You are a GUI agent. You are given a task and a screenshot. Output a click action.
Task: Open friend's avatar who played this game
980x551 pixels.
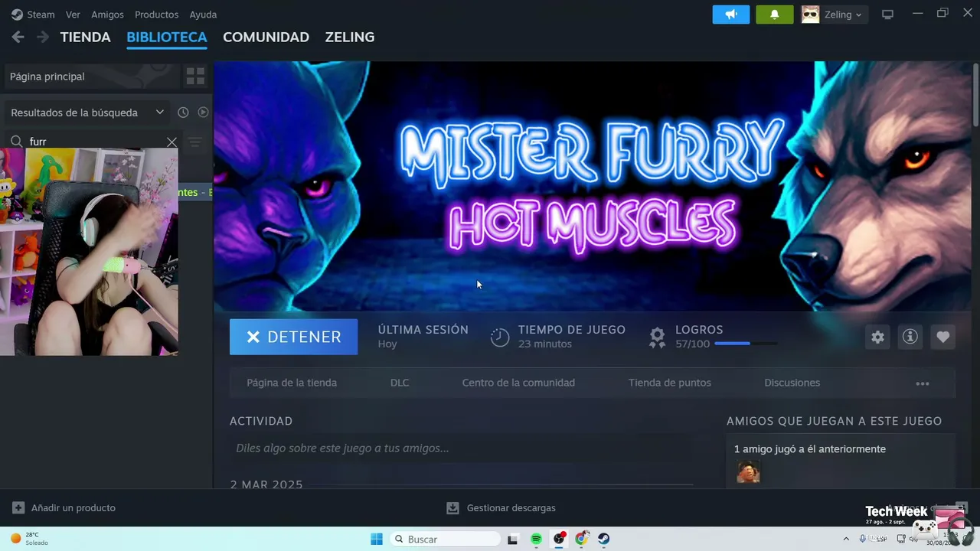(749, 471)
